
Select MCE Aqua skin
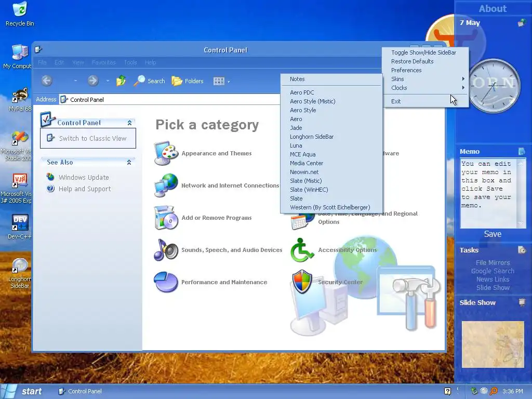click(331, 154)
